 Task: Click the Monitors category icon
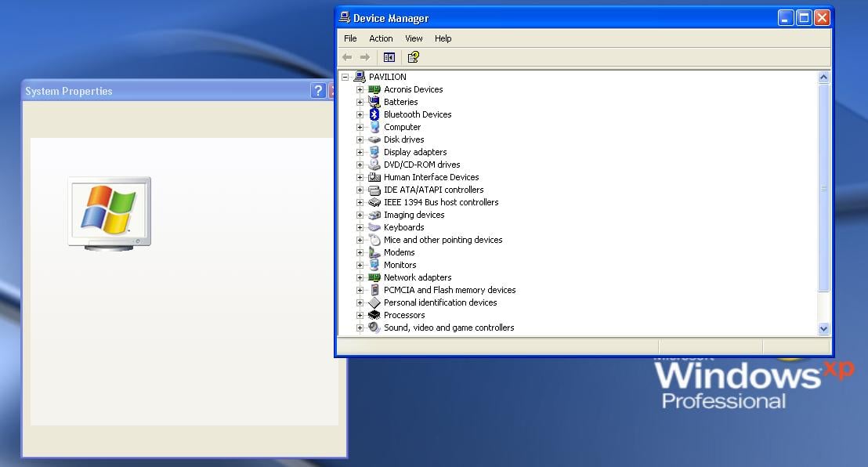374,265
